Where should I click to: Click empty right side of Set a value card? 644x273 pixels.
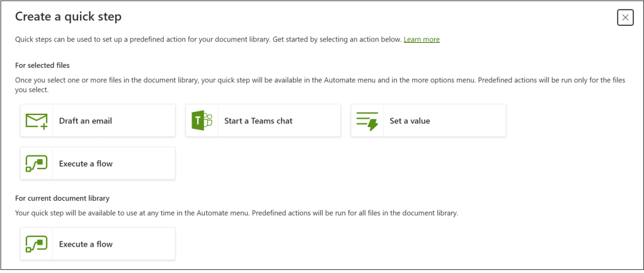pyautogui.click(x=479, y=121)
